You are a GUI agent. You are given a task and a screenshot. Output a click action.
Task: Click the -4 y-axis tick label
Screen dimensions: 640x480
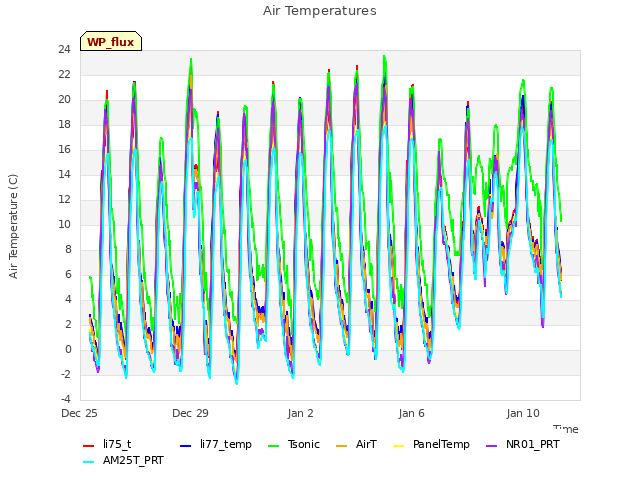coord(66,399)
